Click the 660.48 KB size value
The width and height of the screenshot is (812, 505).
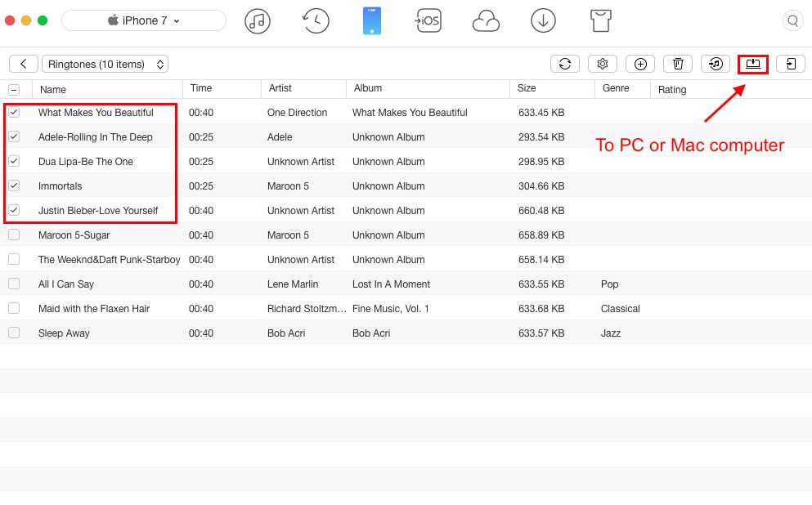click(541, 211)
